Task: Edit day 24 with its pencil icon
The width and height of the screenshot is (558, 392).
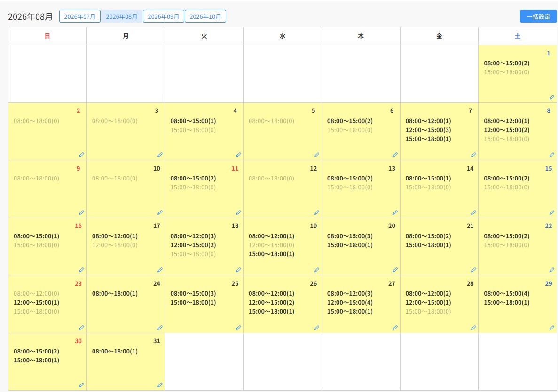Action: (x=160, y=328)
